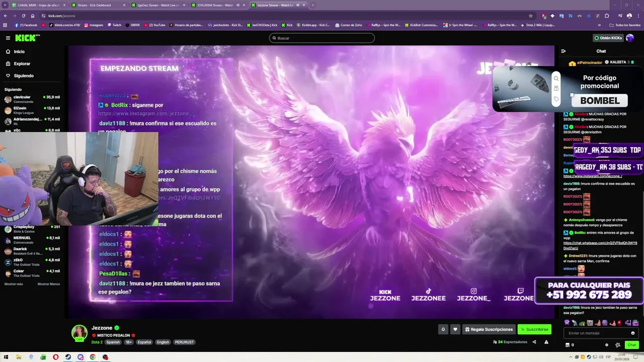Click Mostrar Menos under the following list
Viewport: 644px width, 362px height.
pos(49,284)
